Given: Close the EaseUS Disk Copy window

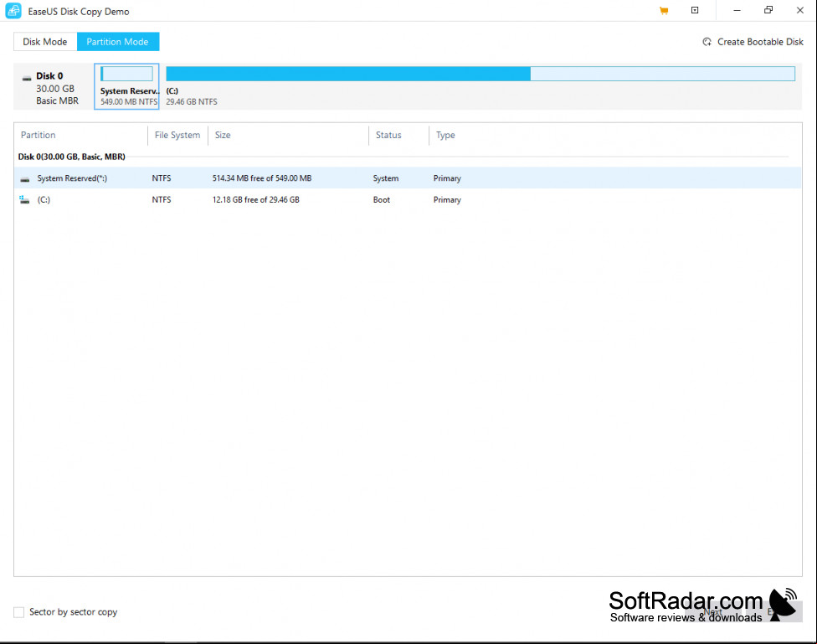Looking at the screenshot, I should click(800, 10).
